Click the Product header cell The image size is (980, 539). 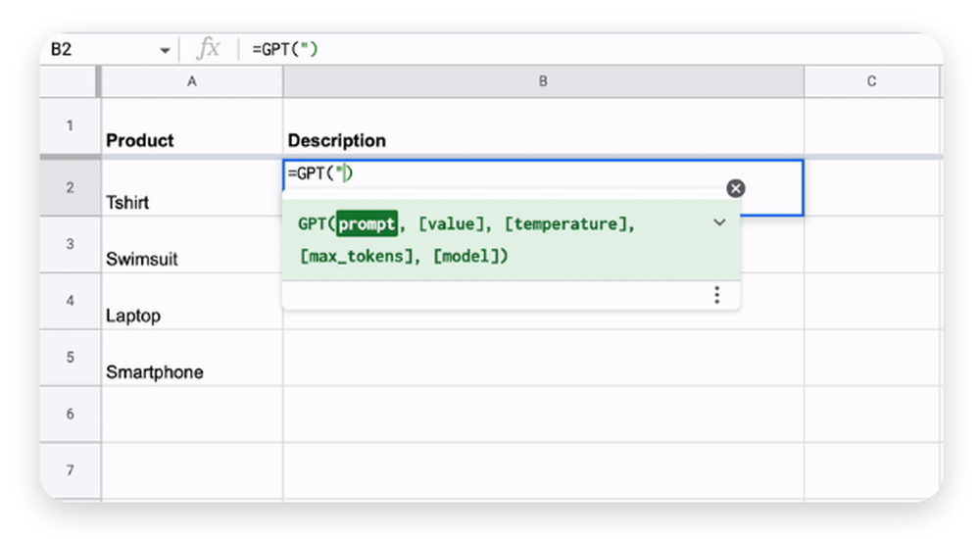coord(192,125)
